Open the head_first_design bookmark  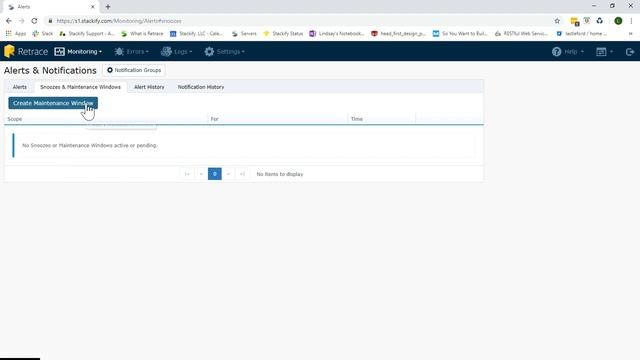click(399, 33)
